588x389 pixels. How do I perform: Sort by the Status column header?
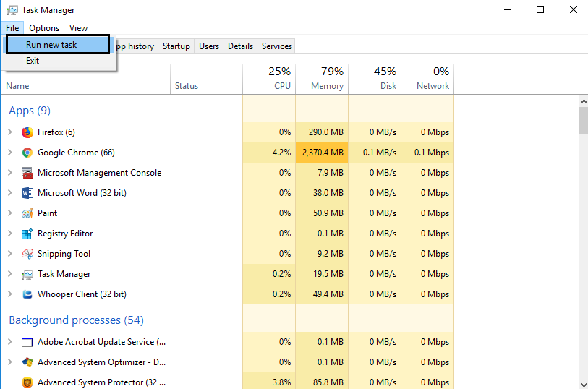pos(207,80)
